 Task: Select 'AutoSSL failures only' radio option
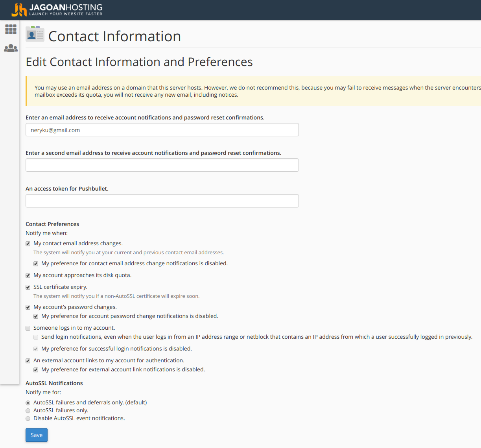(x=28, y=411)
